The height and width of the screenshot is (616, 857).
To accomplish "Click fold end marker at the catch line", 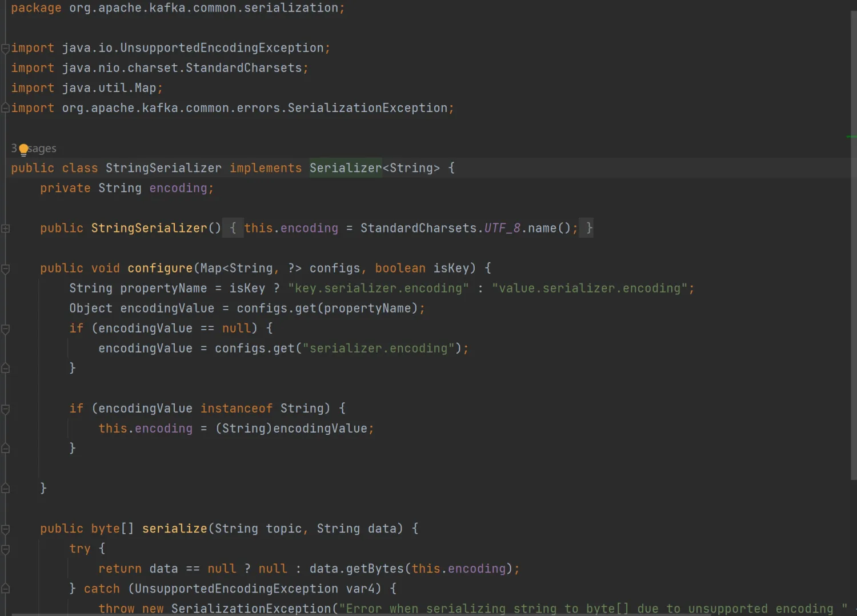I will [6, 589].
